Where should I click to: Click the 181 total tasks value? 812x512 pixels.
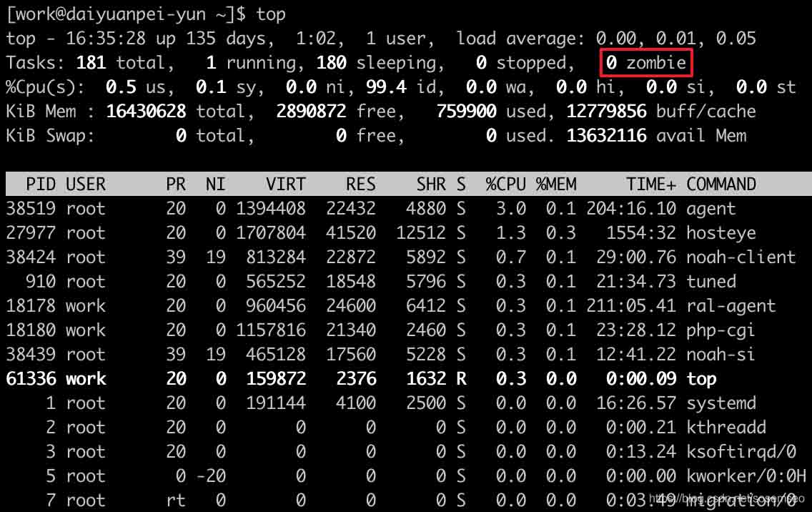(91, 63)
